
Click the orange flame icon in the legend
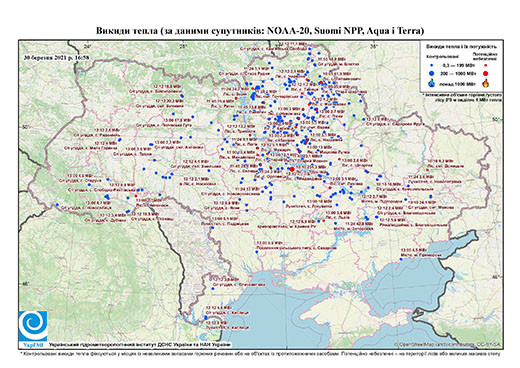pos(485,83)
